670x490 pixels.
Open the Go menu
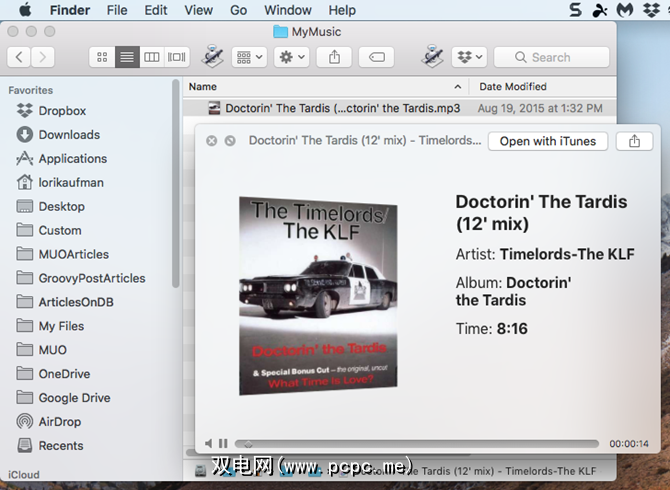[238, 10]
